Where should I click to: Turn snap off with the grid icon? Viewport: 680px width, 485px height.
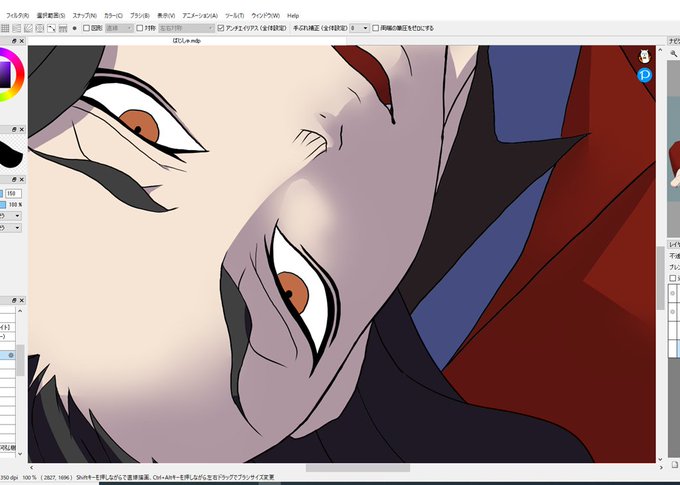[x=5, y=28]
